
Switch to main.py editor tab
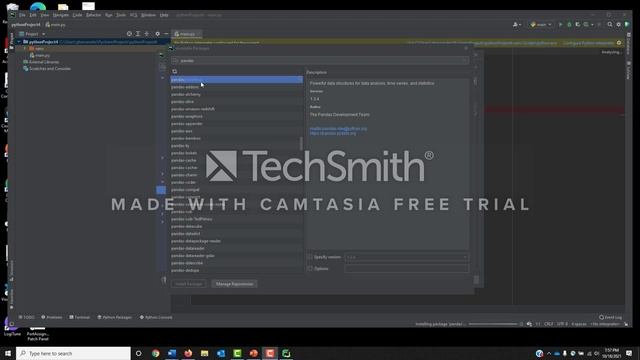pos(187,34)
